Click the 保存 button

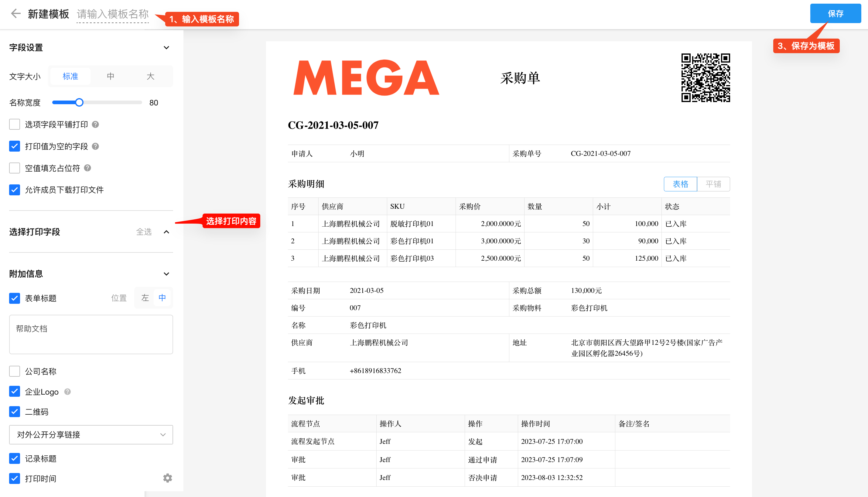coord(835,14)
